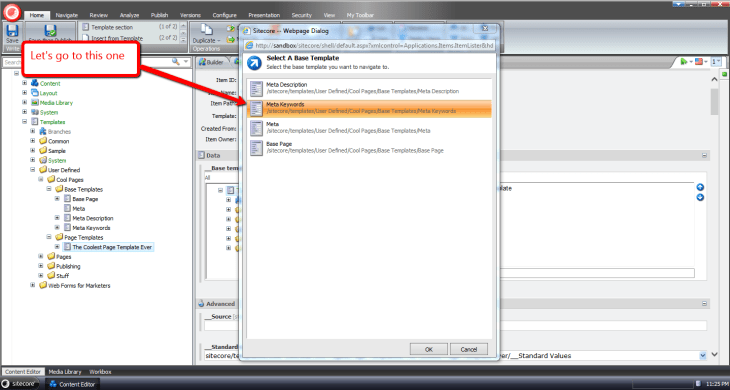Image resolution: width=730 pixels, height=390 pixels.
Task: Click the Content node icon in tree
Action: click(35, 83)
